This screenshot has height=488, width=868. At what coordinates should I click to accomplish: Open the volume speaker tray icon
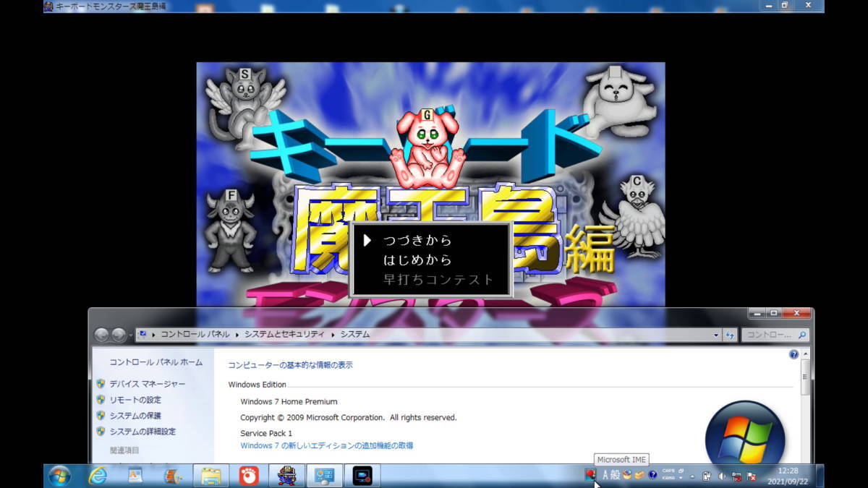point(722,476)
